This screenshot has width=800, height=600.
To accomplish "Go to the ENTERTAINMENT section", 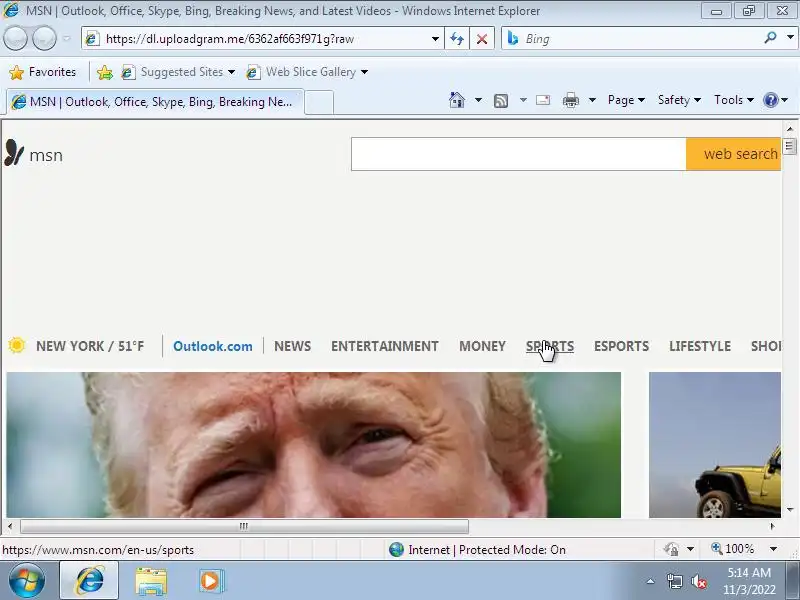I will 385,346.
